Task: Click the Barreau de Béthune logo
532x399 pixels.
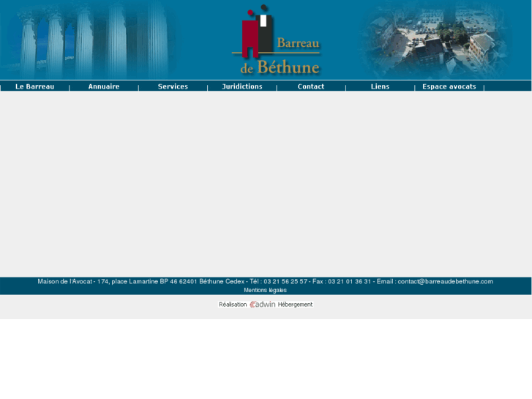Action: pos(276,40)
